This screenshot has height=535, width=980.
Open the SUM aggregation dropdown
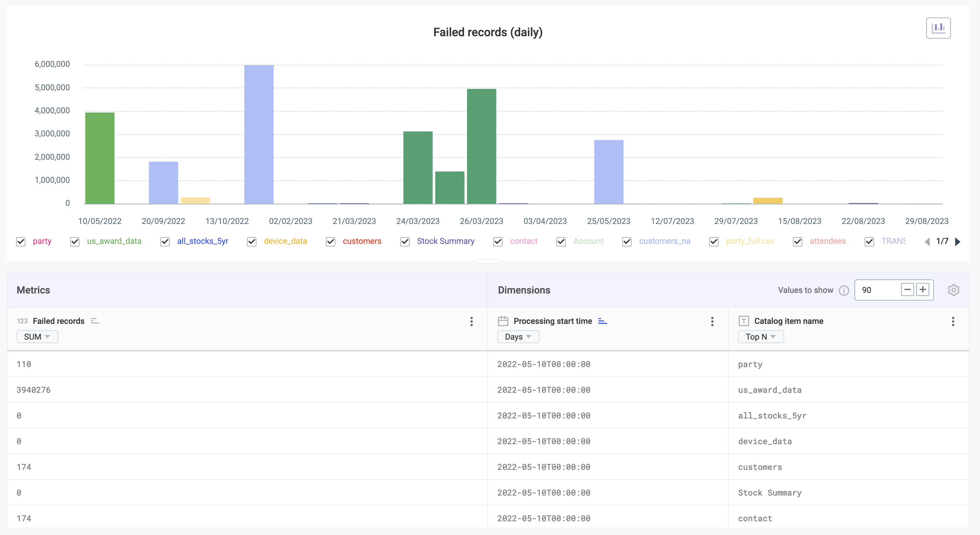point(37,337)
